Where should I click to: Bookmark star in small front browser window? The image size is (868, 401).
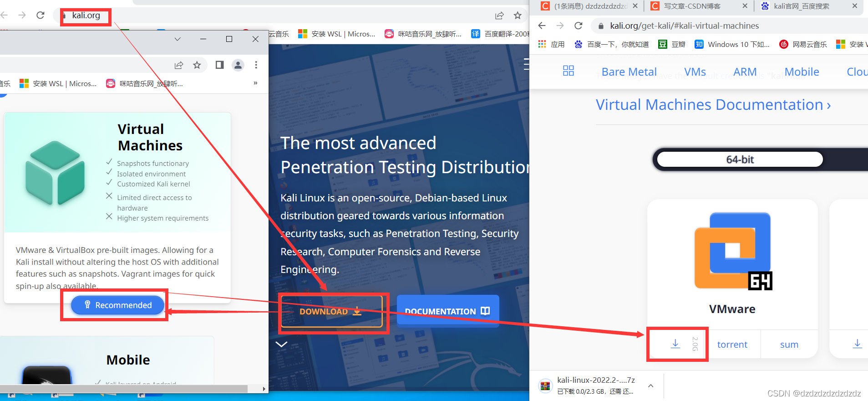(197, 65)
